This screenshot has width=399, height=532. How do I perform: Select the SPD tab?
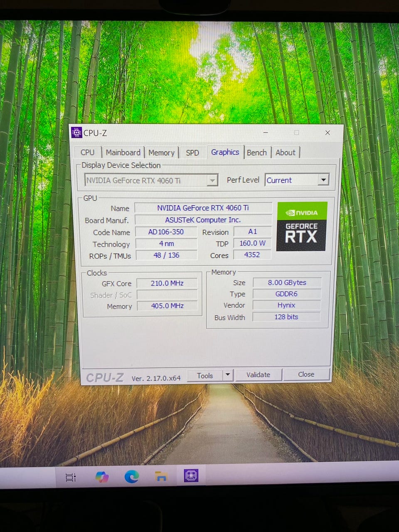click(192, 153)
